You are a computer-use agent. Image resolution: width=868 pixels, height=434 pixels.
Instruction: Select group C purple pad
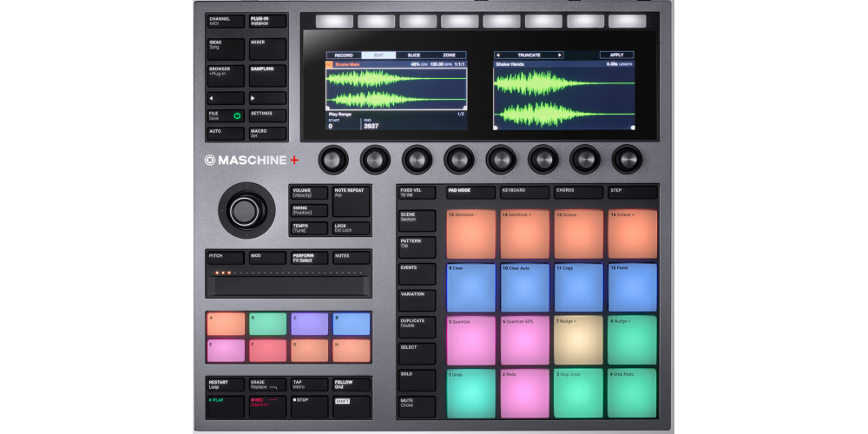pyautogui.click(x=310, y=325)
